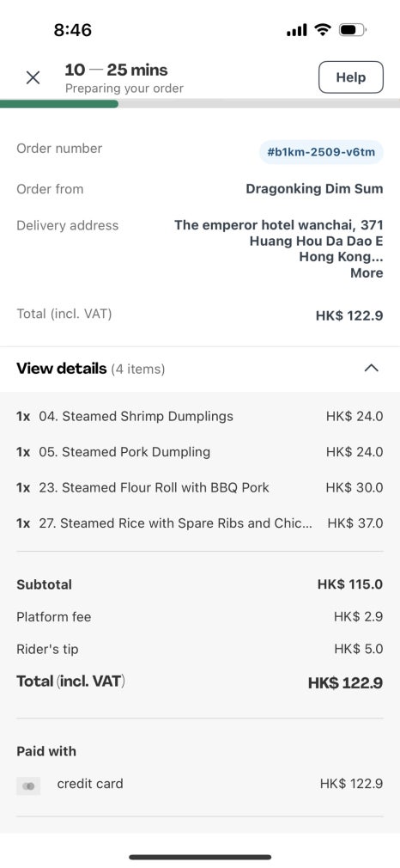Close the order tracking screen with X
This screenshot has height=868, width=400.
(x=33, y=78)
